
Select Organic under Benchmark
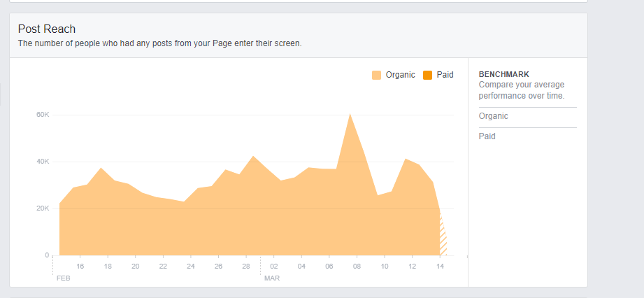pyautogui.click(x=494, y=116)
